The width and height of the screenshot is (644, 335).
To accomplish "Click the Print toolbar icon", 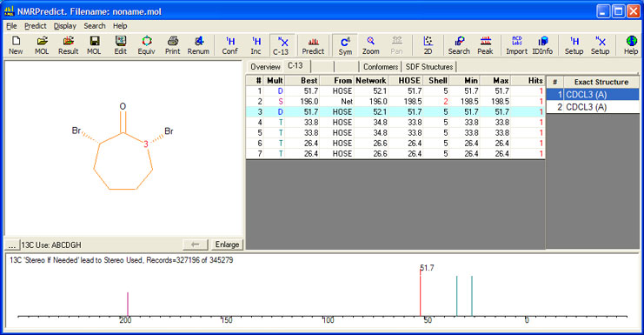I will pos(172,45).
